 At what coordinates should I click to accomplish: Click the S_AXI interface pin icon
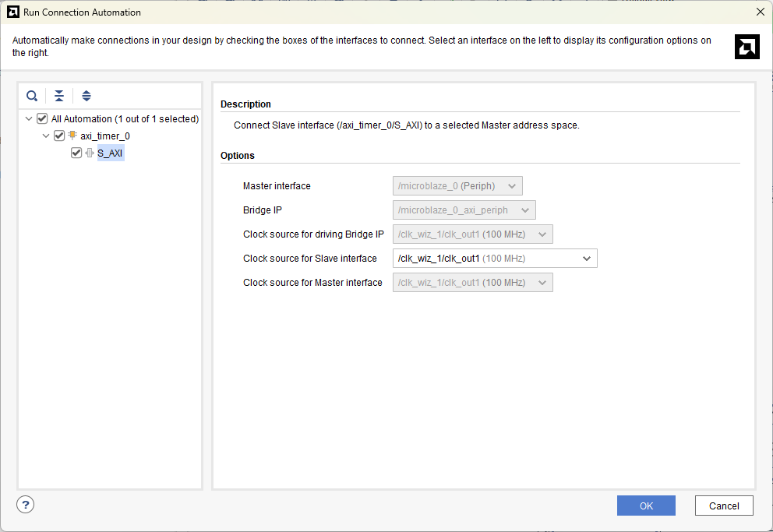[89, 153]
